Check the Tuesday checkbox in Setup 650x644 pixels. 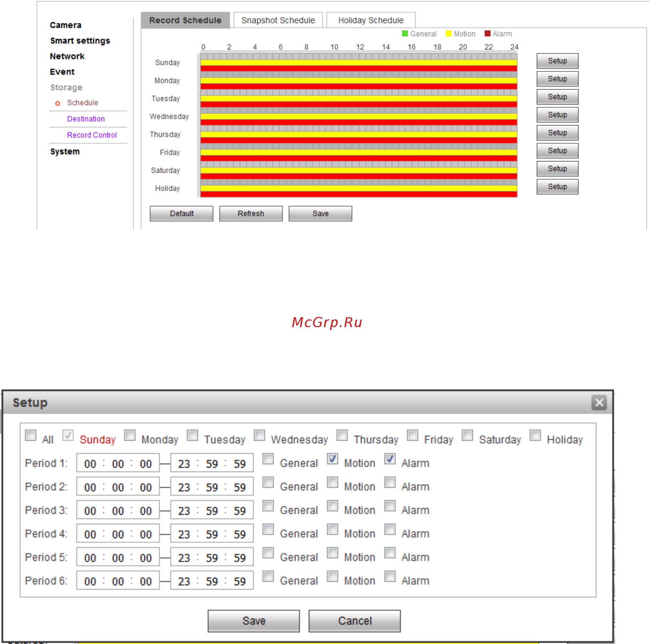(192, 435)
